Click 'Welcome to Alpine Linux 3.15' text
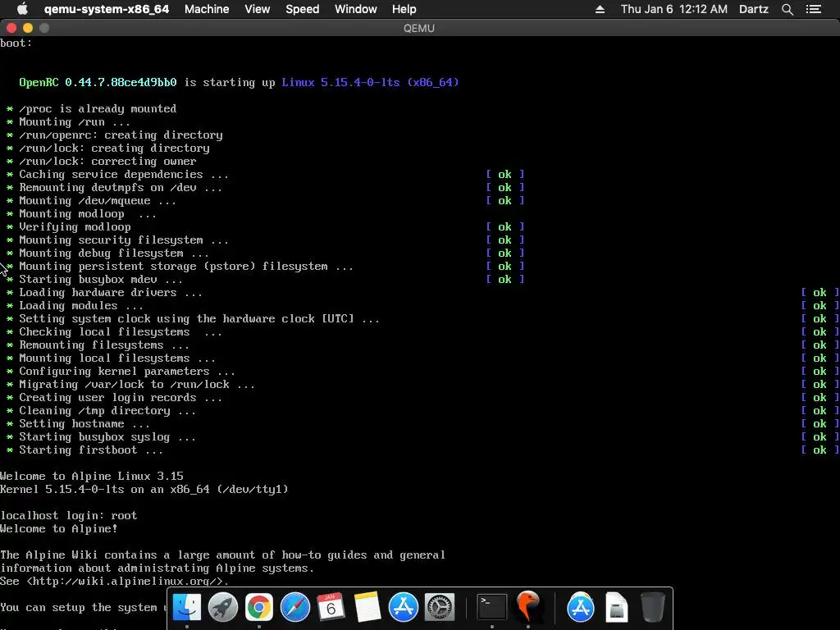This screenshot has width=840, height=630. (92, 477)
